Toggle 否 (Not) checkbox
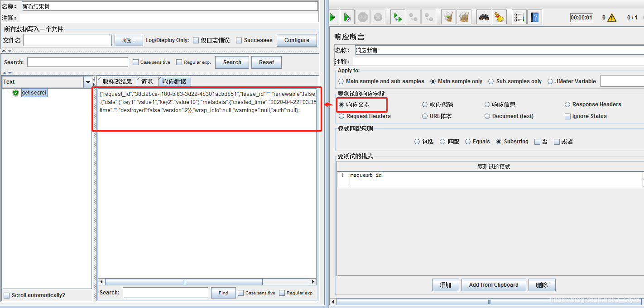The width and height of the screenshot is (644, 308). click(x=538, y=142)
